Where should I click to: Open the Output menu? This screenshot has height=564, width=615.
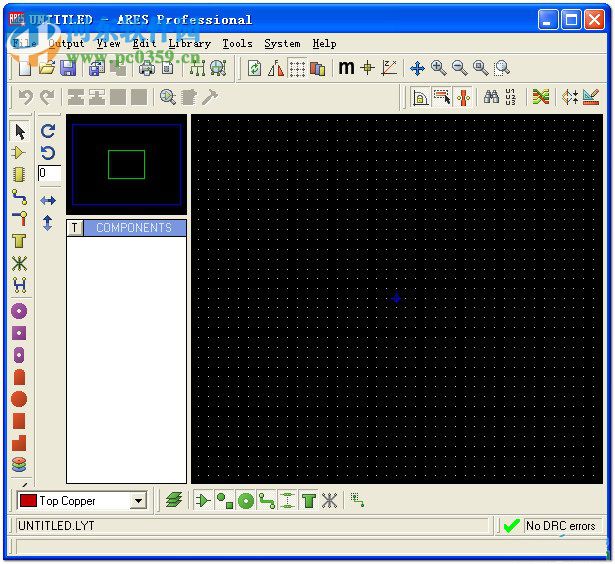tap(66, 44)
